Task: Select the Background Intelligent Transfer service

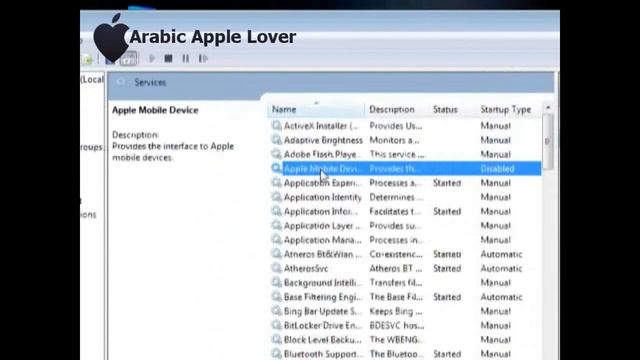Action: (405, 282)
